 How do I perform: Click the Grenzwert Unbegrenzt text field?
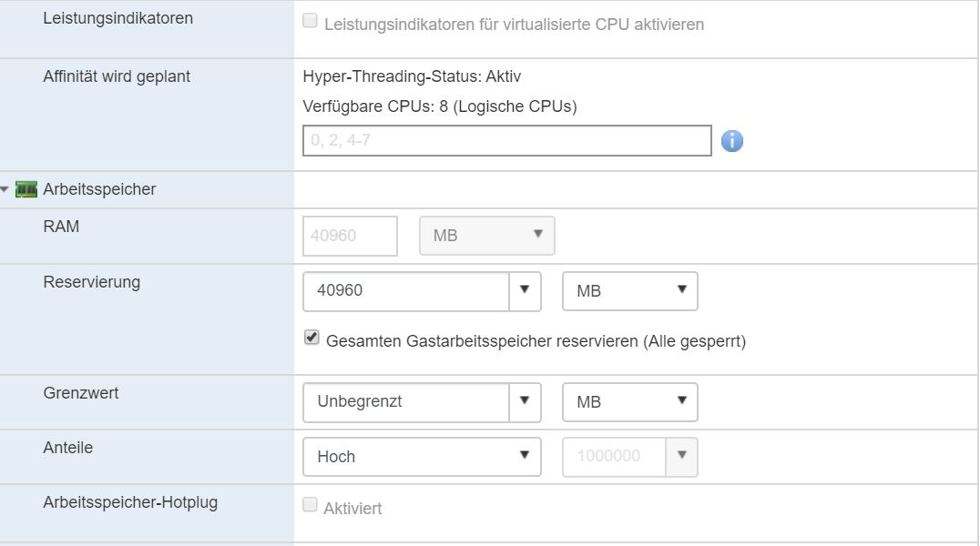click(x=405, y=401)
